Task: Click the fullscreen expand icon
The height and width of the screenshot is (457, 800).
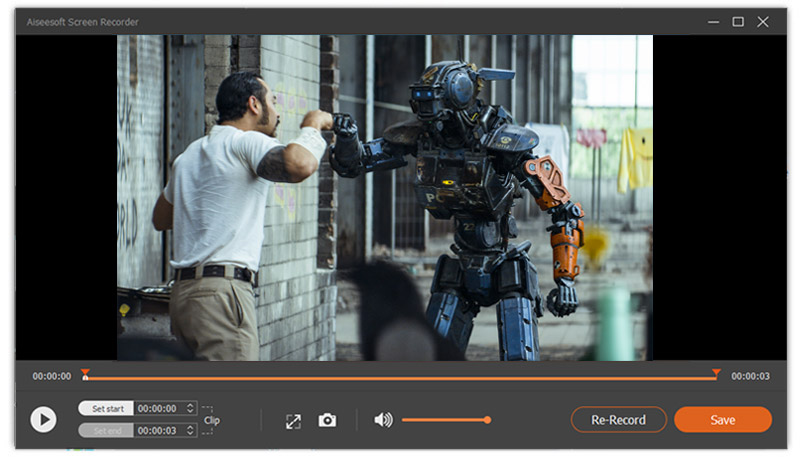Action: [293, 421]
